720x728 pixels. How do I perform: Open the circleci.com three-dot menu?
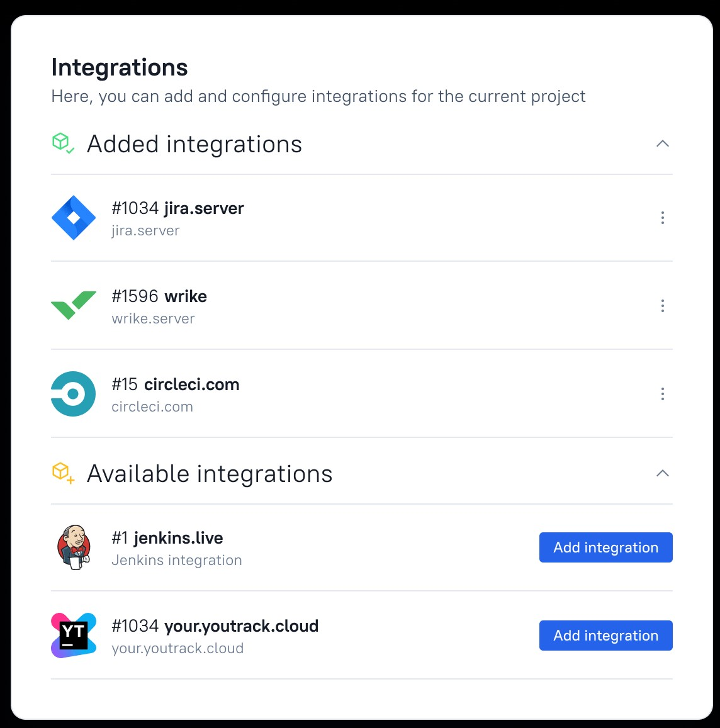click(x=662, y=394)
